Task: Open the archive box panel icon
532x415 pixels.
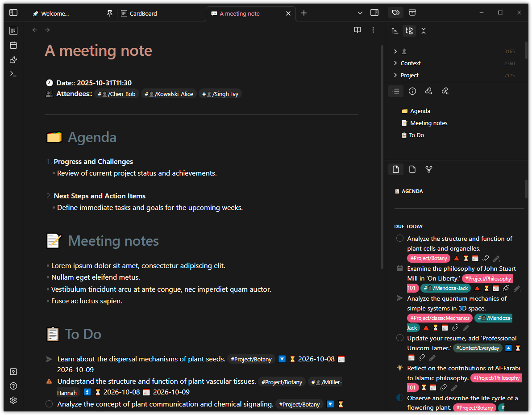Action: (x=412, y=13)
